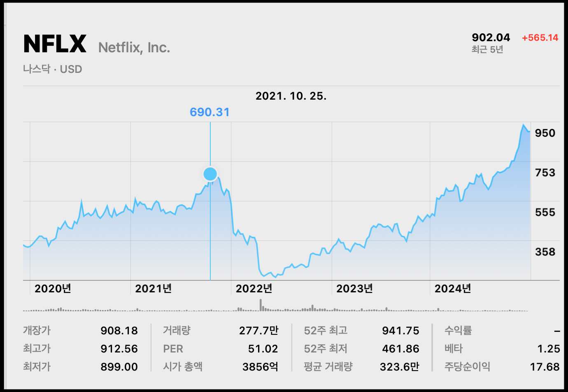Image resolution: width=568 pixels, height=392 pixels.
Task: Click the 최근 5년 period label
Action: pyautogui.click(x=487, y=49)
